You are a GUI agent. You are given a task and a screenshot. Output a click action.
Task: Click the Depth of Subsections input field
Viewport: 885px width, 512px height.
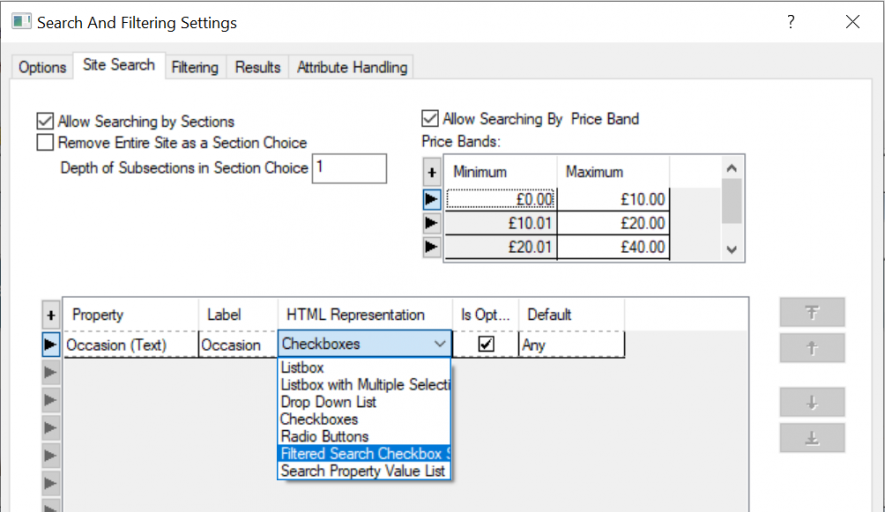(x=349, y=168)
